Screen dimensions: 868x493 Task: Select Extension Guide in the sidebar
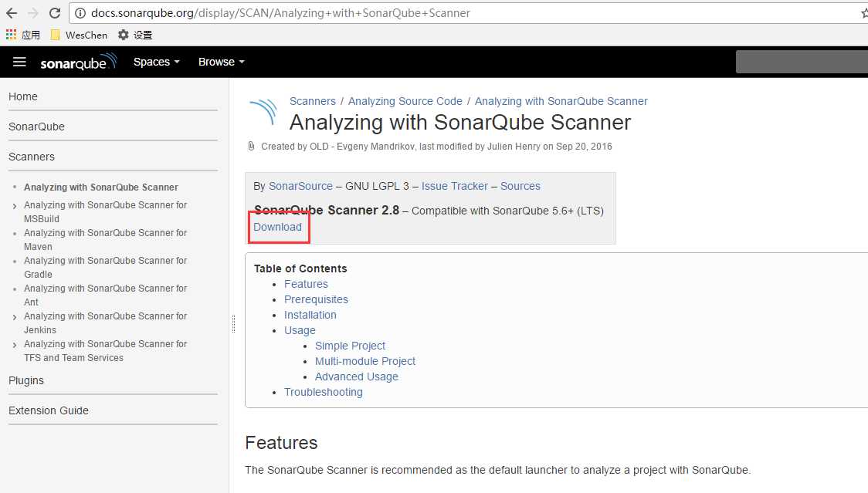pos(48,410)
